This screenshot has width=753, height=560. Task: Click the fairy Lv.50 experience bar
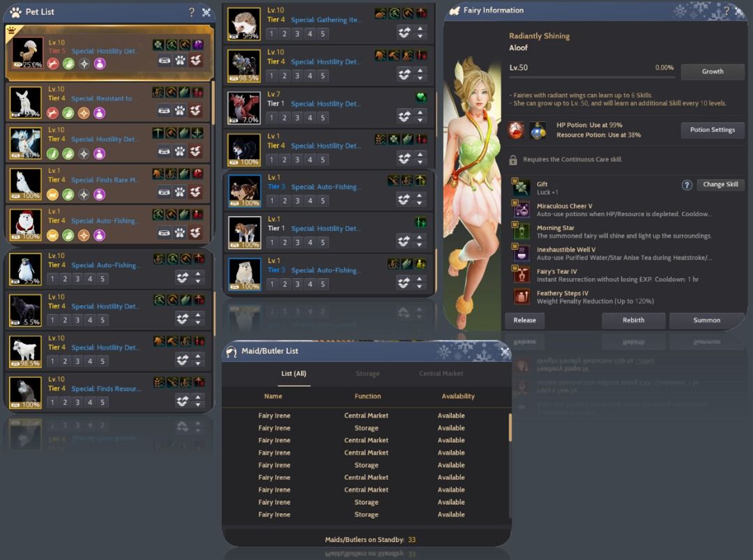click(592, 77)
